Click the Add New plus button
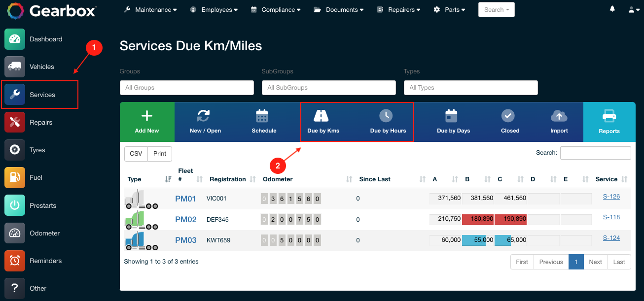The height and width of the screenshot is (301, 644). pyautogui.click(x=147, y=122)
